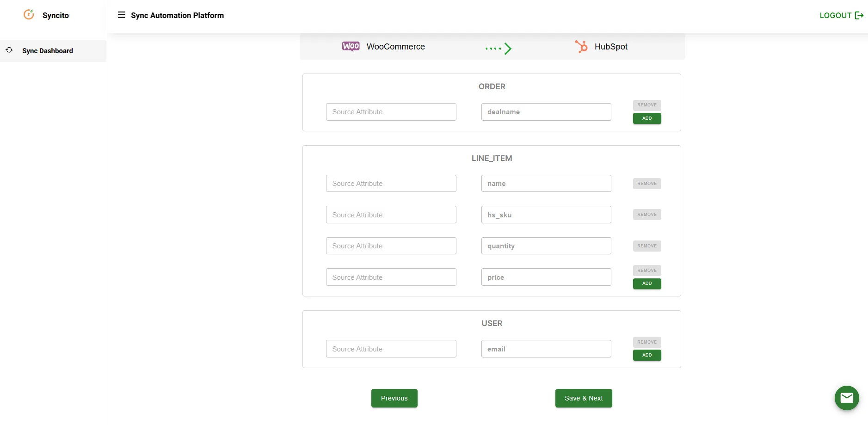This screenshot has width=868, height=425.
Task: Focus the Source Attribute field for dealname
Action: (x=391, y=111)
